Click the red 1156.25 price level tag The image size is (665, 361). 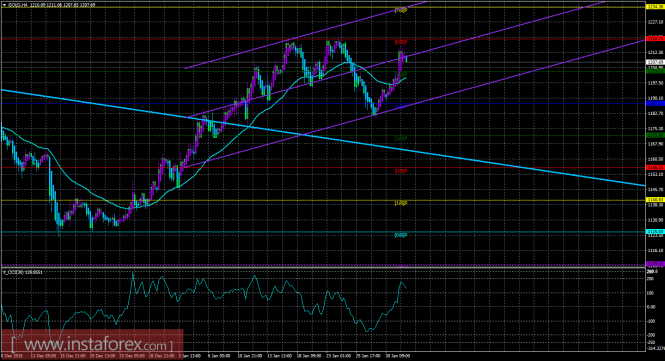tap(654, 168)
